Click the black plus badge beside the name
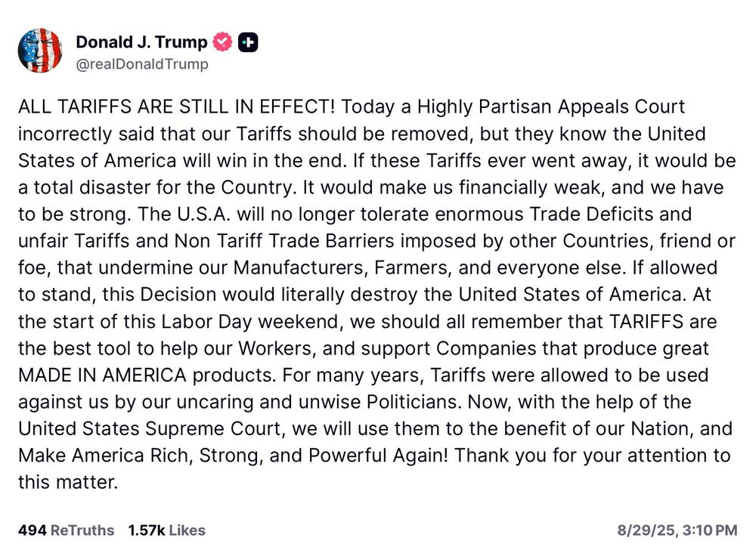The width and height of the screenshot is (756, 547). tap(248, 43)
